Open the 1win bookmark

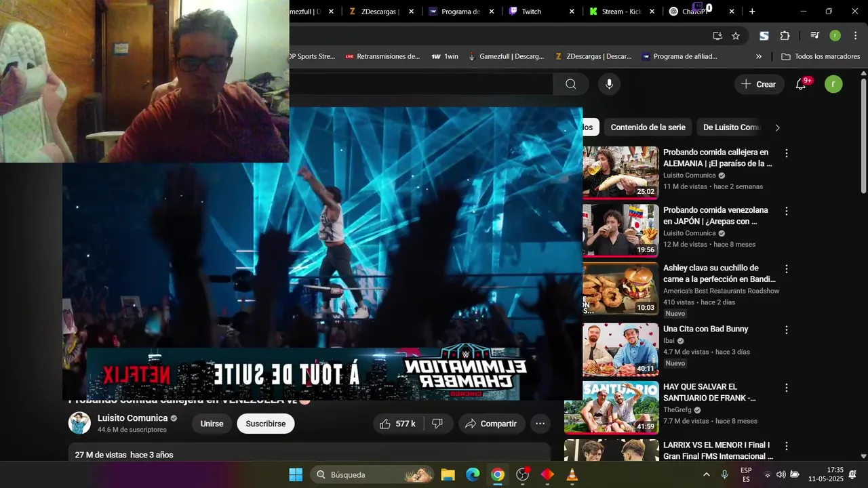pyautogui.click(x=445, y=57)
